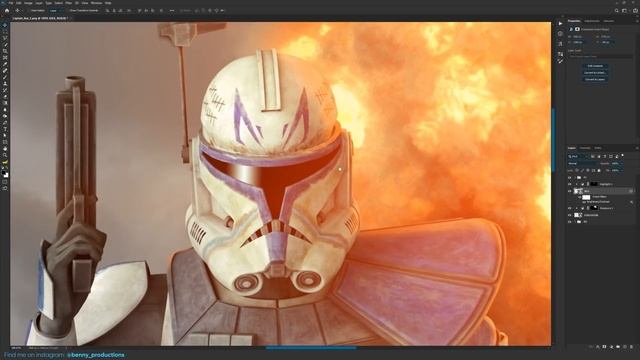Viewport: 640px width, 360px height.
Task: Click the vertical canvas scrollbar
Action: pos(553,140)
